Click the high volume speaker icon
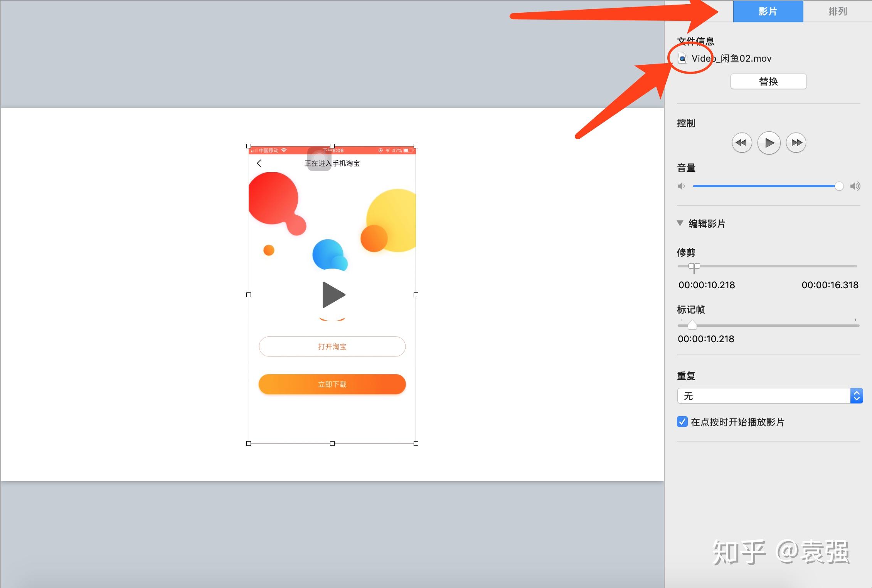The width and height of the screenshot is (872, 588). click(x=855, y=186)
